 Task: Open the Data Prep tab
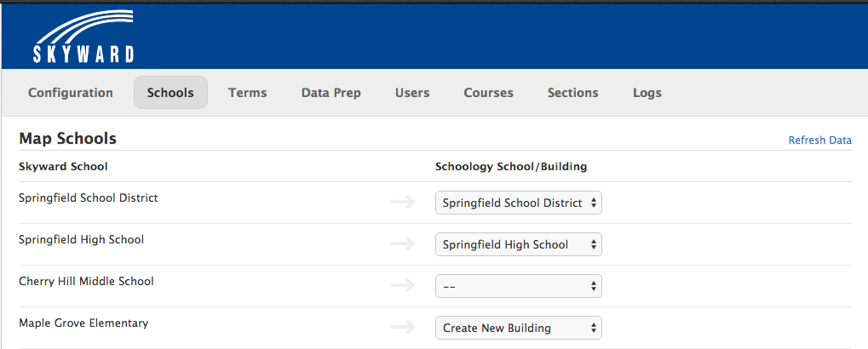point(331,93)
